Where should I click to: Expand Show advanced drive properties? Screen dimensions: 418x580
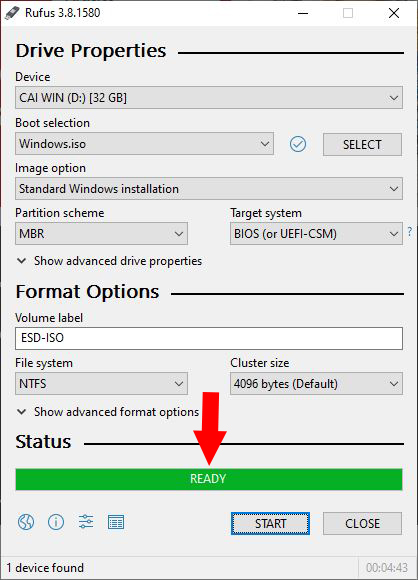109,261
